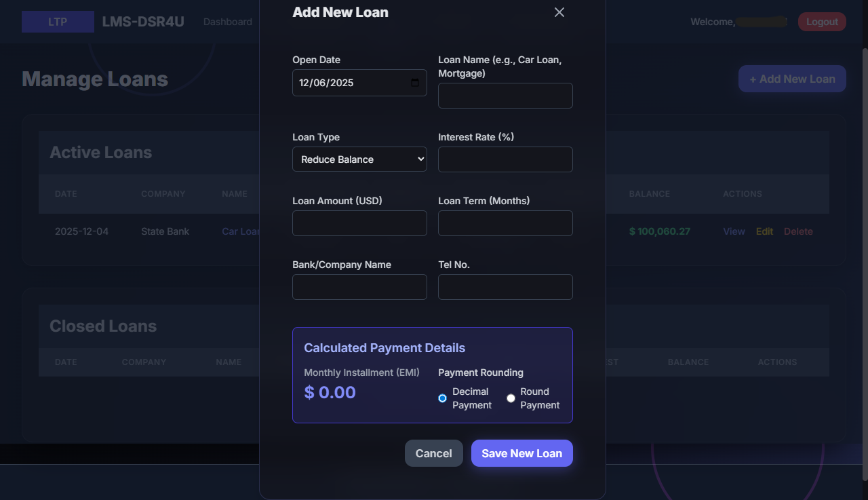
Task: Open Loan Type selector showing Reduce Balance
Action: pyautogui.click(x=359, y=159)
